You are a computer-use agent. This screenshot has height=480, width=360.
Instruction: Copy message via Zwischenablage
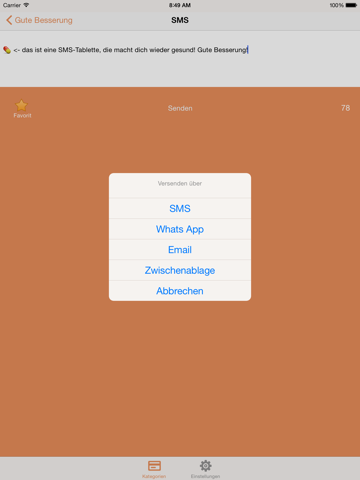pos(180,270)
